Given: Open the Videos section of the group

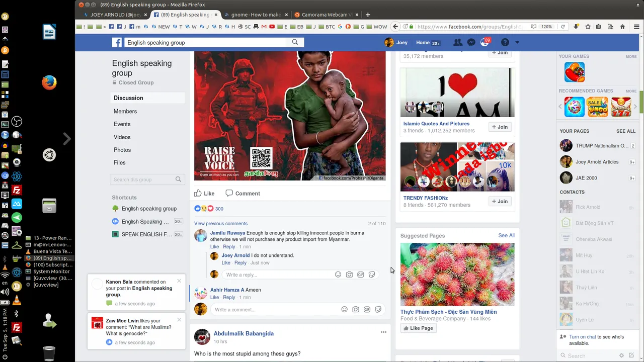Looking at the screenshot, I should point(122,137).
